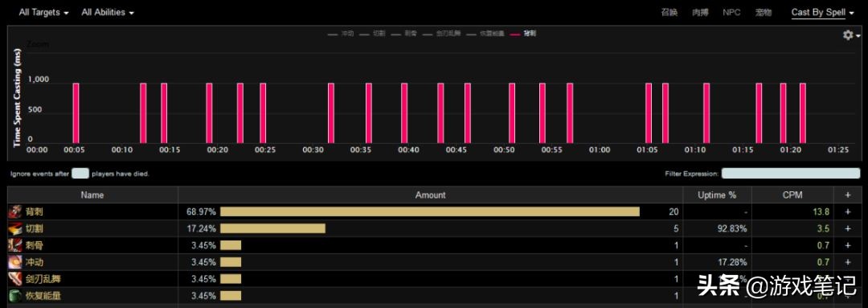Select the 召唤 filter tab

tap(669, 12)
